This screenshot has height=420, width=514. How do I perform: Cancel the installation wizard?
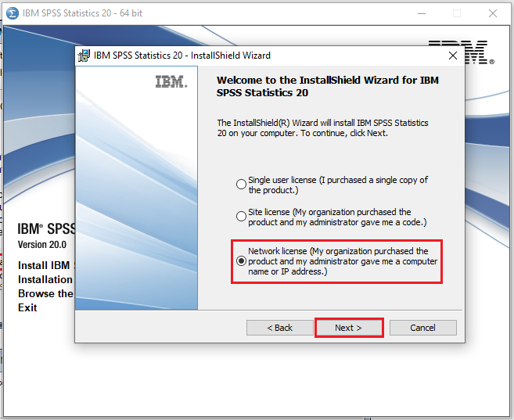click(x=422, y=328)
